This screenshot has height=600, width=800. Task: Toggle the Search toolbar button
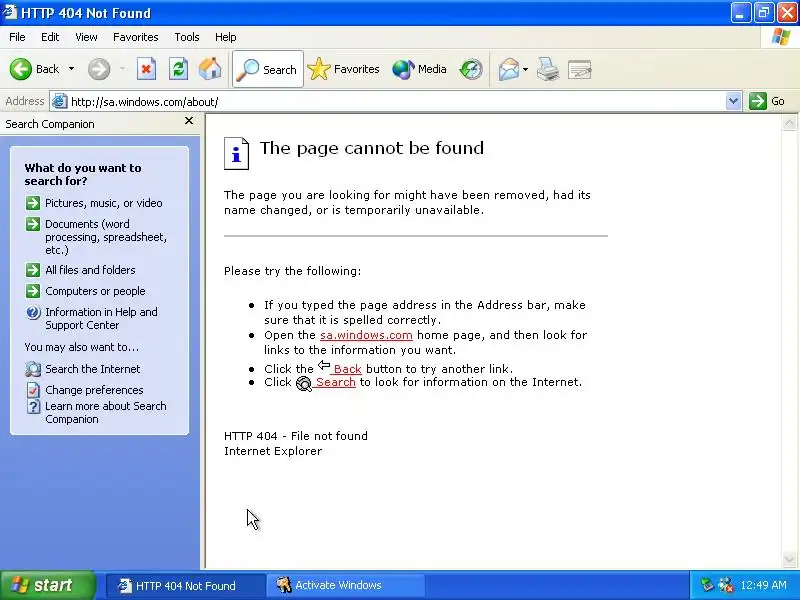click(x=268, y=69)
